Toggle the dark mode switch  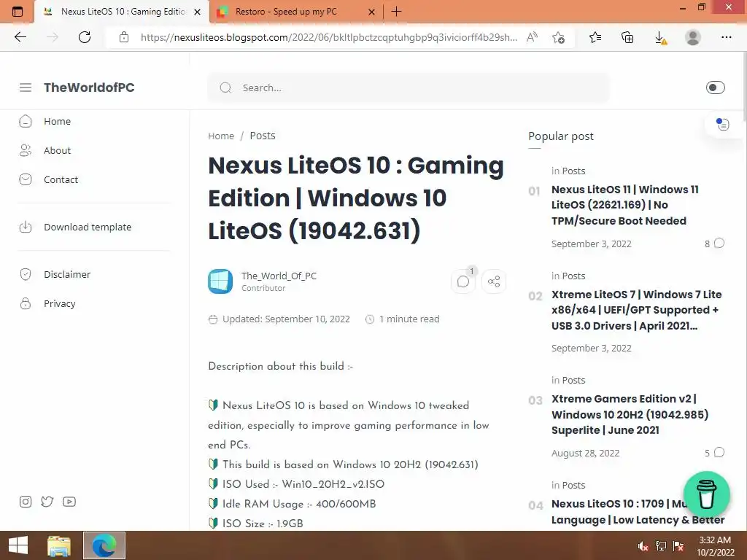click(715, 87)
